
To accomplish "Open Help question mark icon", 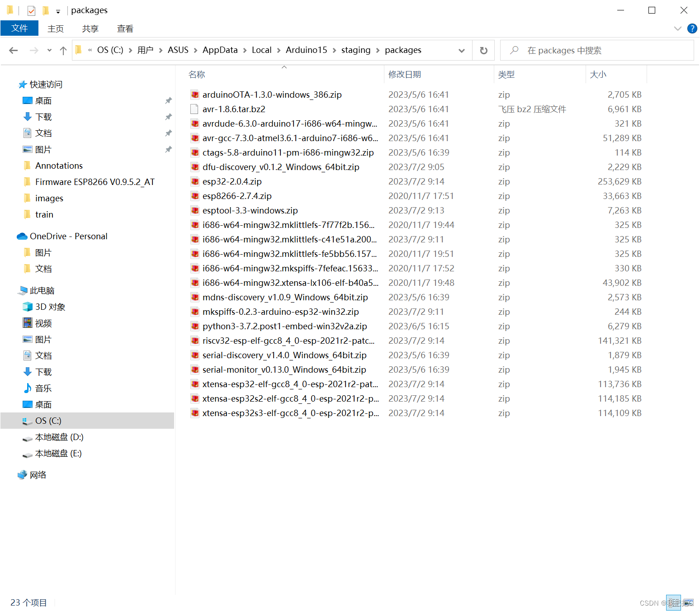I will click(x=692, y=28).
